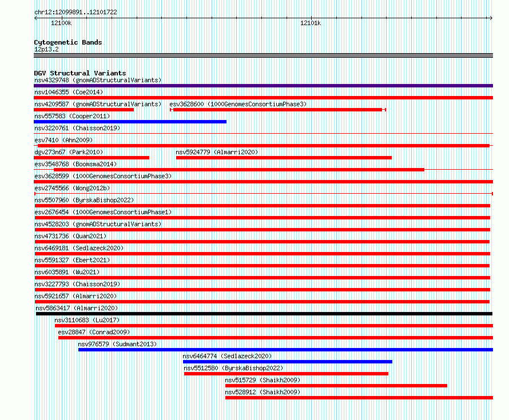Open nsv3220761 (Chaisson2019) label
The image size is (509, 420).
(77, 128)
